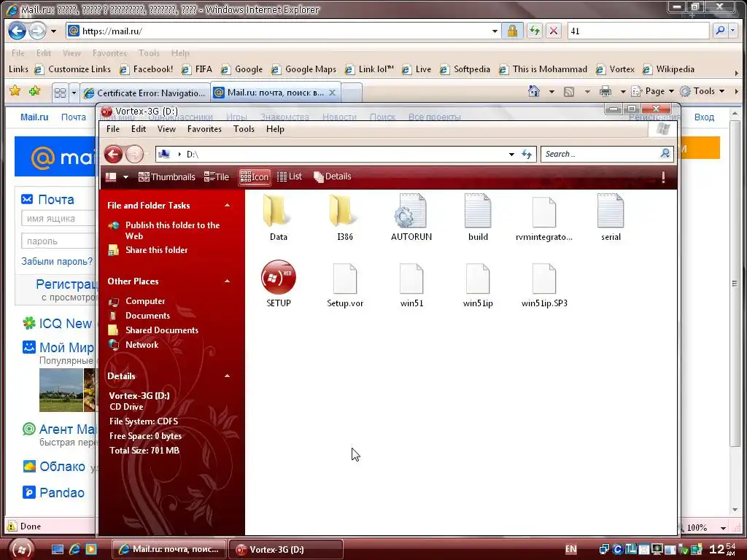
Task: Click the Softpedia link in Links bar
Action: tap(465, 69)
